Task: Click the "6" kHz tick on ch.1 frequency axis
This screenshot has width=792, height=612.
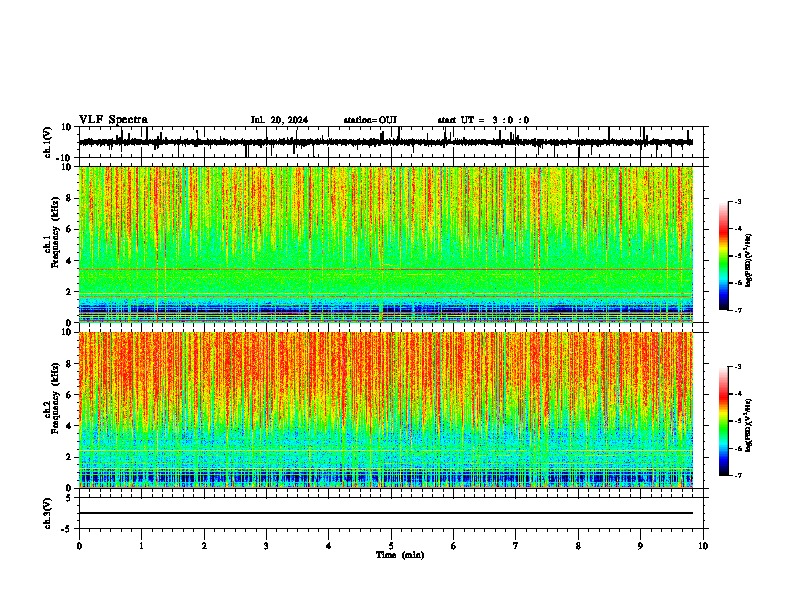Action: 69,229
